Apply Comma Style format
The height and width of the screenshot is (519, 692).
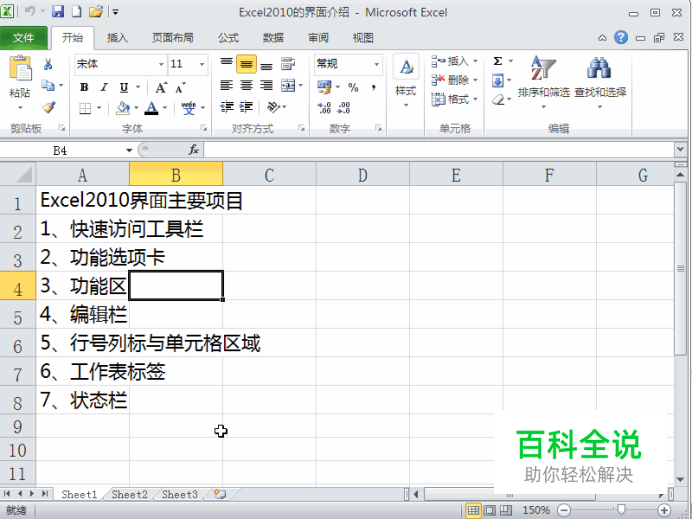374,87
